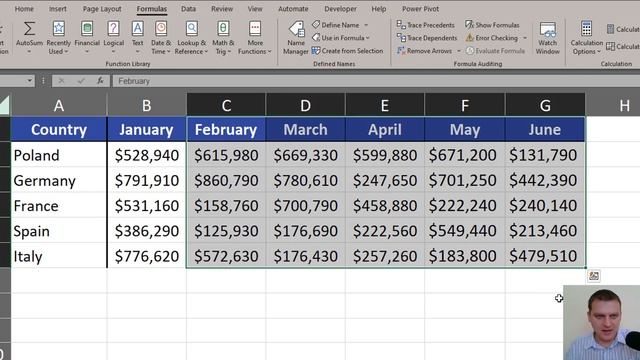Open the More Functions icon

(x=255, y=29)
